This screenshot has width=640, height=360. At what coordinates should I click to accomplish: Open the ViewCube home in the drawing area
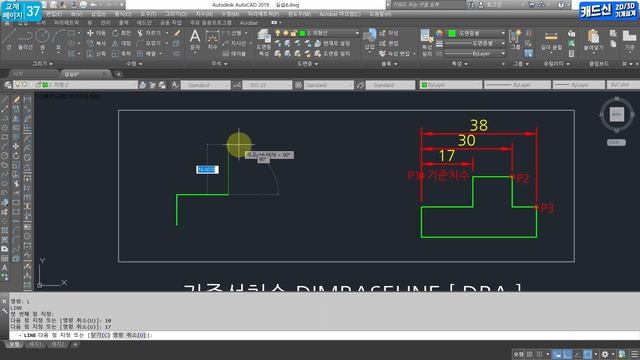click(x=616, y=114)
